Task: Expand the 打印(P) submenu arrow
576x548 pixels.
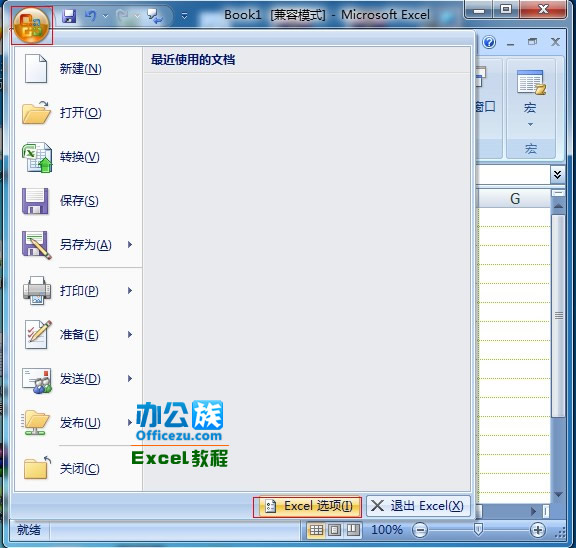Action: pos(130,291)
